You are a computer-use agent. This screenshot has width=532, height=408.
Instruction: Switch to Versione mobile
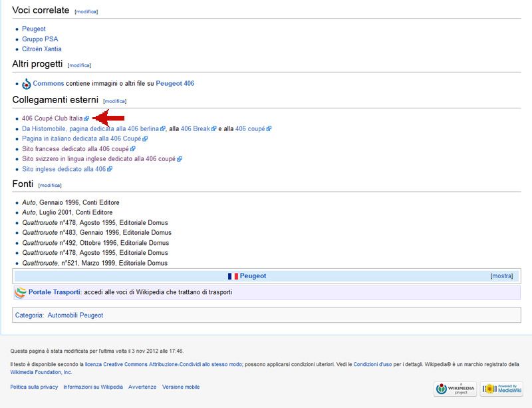[181, 387]
